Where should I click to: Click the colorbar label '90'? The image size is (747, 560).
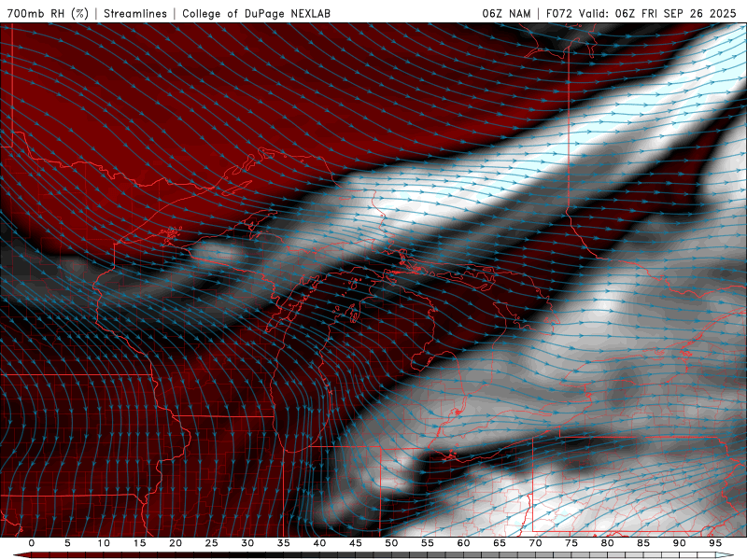[x=679, y=543]
